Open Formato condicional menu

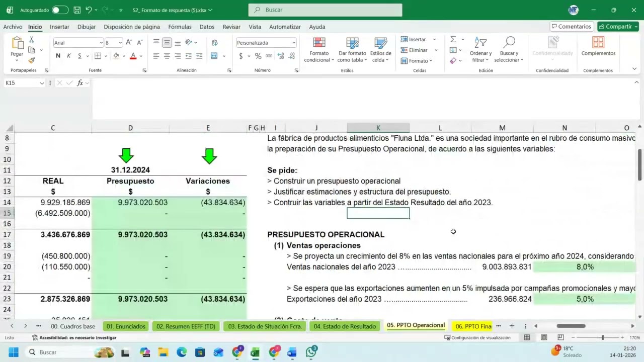(x=319, y=50)
